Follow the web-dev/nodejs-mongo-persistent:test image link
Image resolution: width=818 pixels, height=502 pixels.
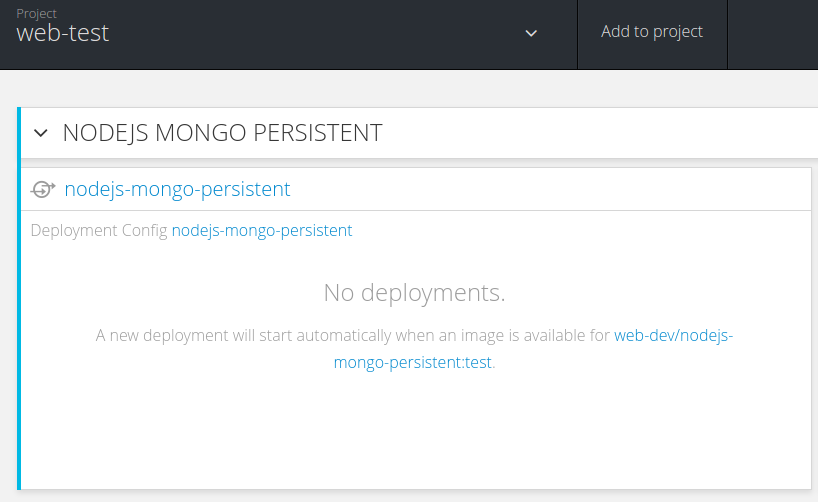coord(673,336)
